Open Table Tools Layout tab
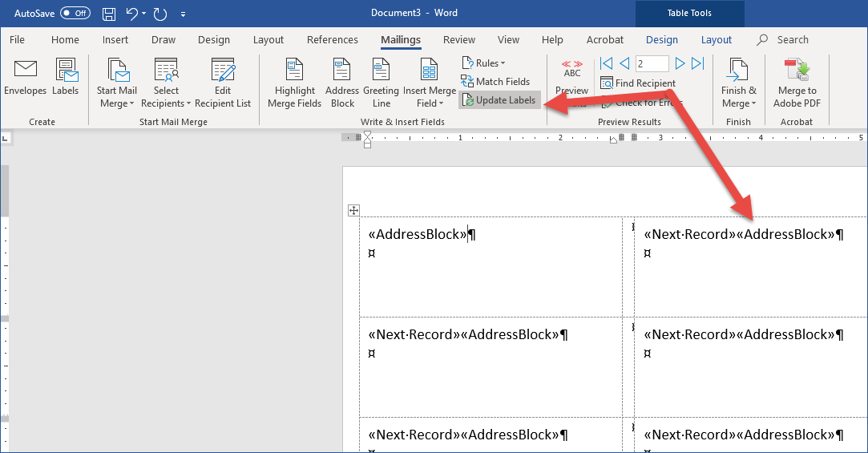The image size is (868, 453). (x=716, y=40)
